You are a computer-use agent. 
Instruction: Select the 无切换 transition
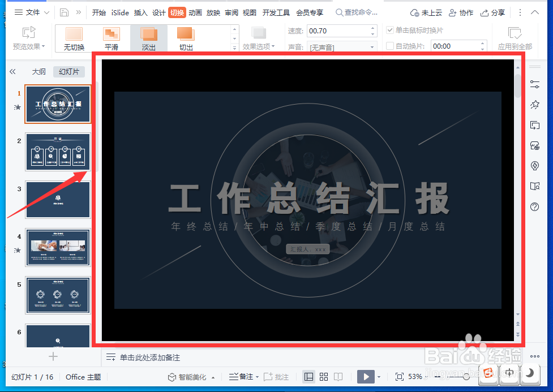(74, 39)
